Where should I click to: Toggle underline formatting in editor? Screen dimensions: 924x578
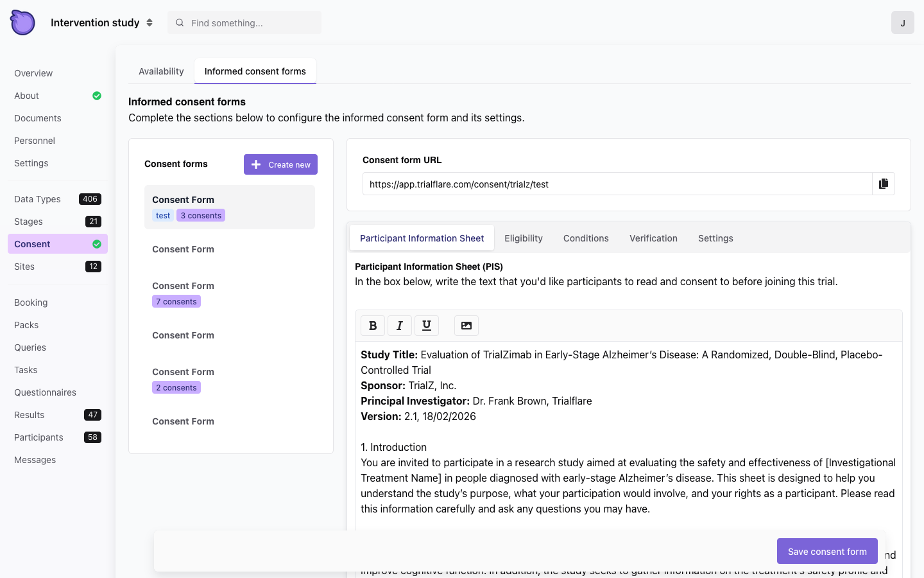click(427, 326)
